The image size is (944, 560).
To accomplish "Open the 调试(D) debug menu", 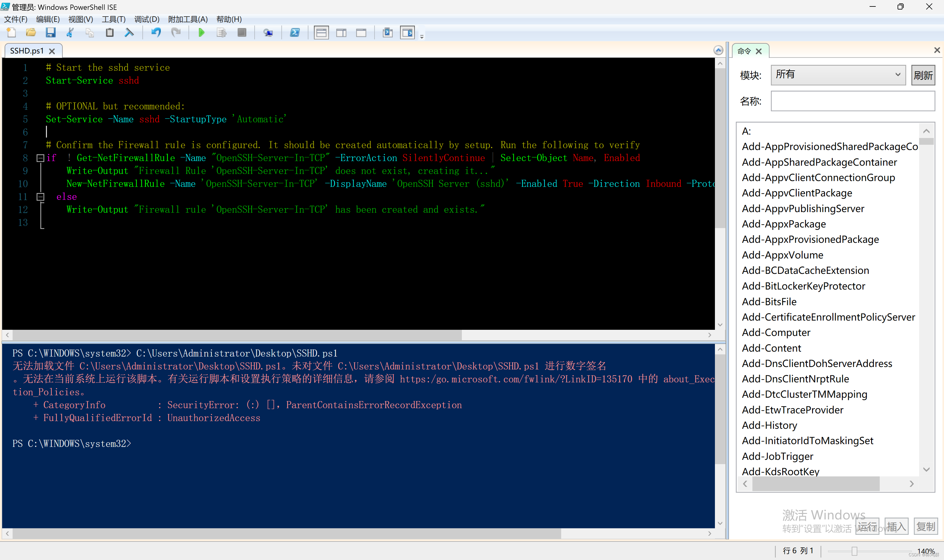I will pyautogui.click(x=146, y=19).
